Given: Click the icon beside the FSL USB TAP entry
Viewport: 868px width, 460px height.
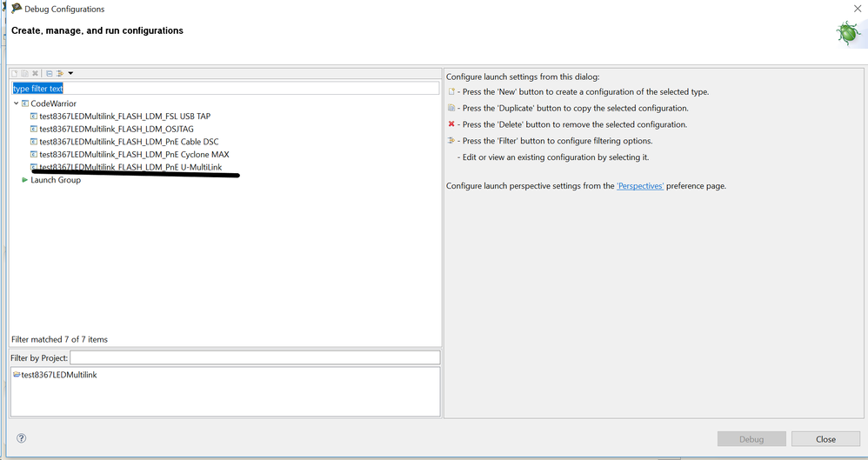Looking at the screenshot, I should point(34,117).
